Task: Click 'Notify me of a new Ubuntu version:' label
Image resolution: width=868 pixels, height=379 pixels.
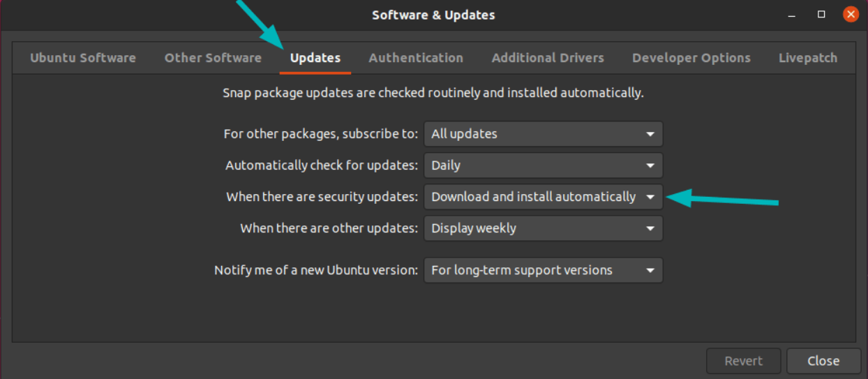Action: (x=316, y=270)
